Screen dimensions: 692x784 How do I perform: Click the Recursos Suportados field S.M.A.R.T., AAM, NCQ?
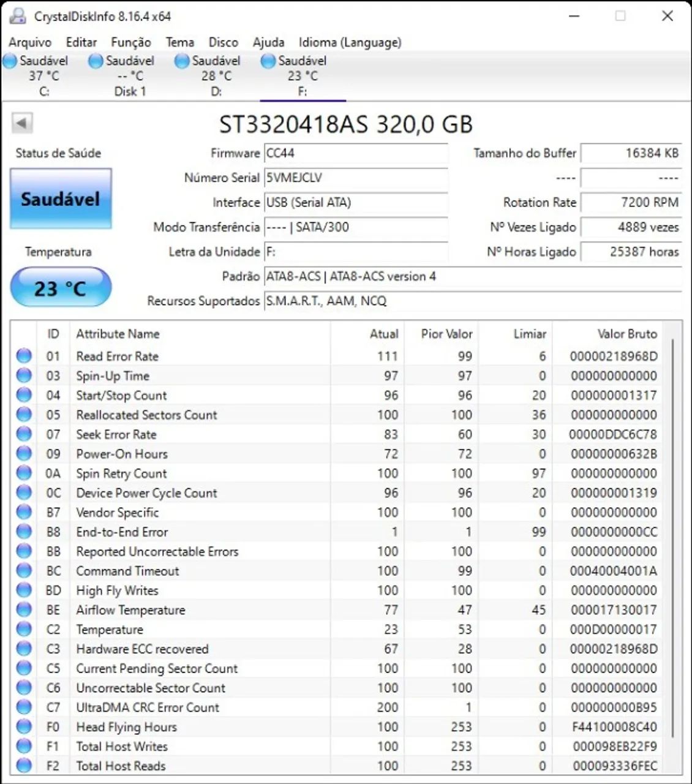pyautogui.click(x=473, y=301)
